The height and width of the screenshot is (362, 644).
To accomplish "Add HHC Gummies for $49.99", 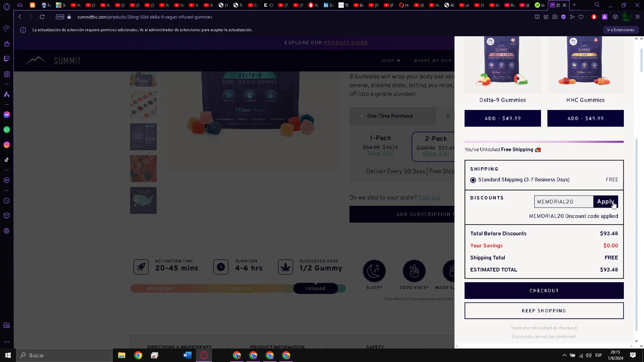I will pos(585,118).
